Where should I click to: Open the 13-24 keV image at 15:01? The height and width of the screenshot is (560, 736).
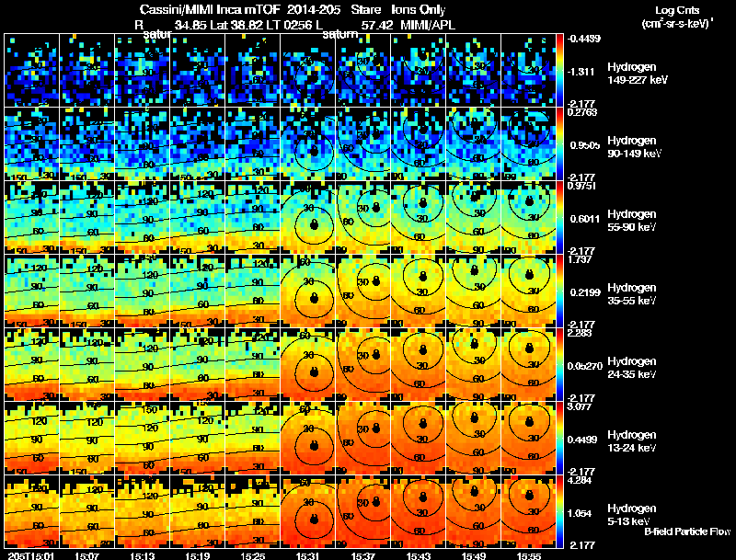coord(32,438)
